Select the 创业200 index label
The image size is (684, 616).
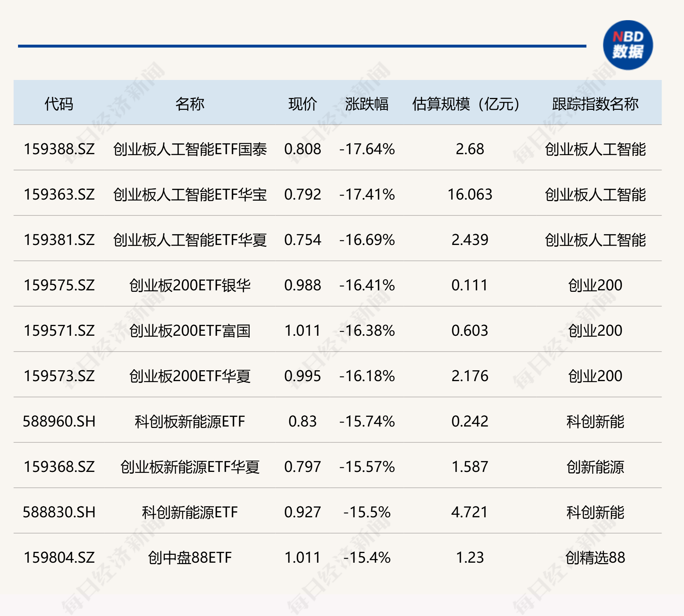coord(596,285)
